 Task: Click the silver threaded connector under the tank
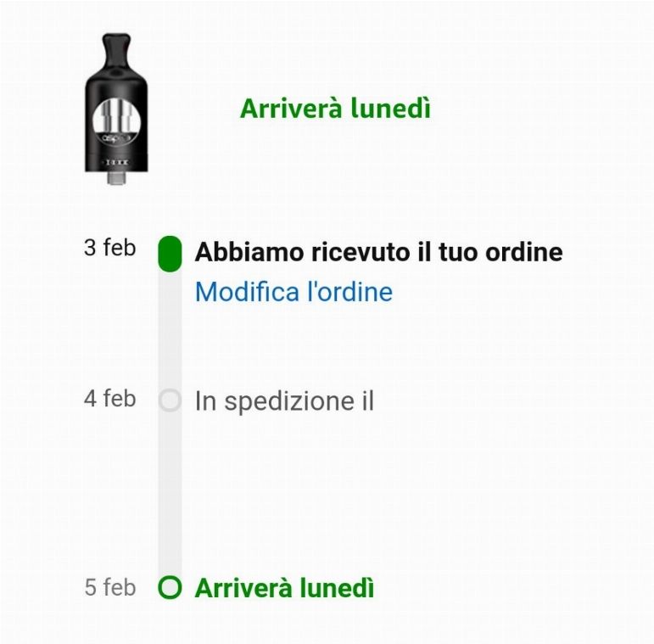116,177
